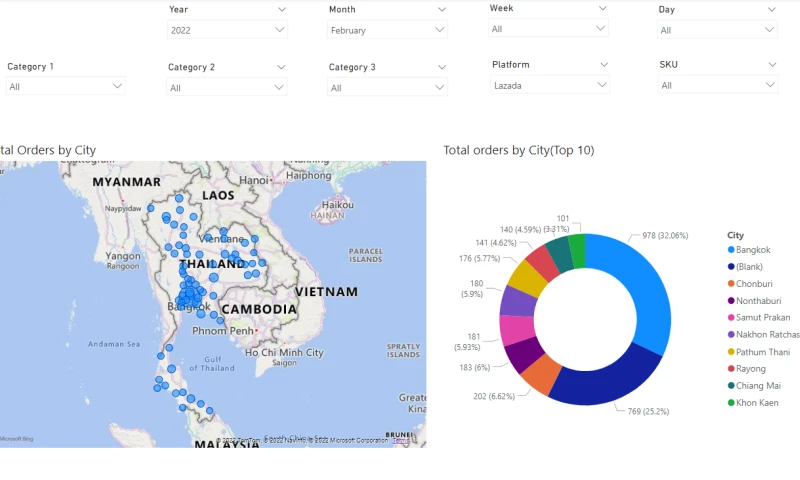Viewport: 800px width, 480px height.
Task: Open the Day dropdown set to All
Action: [x=717, y=30]
